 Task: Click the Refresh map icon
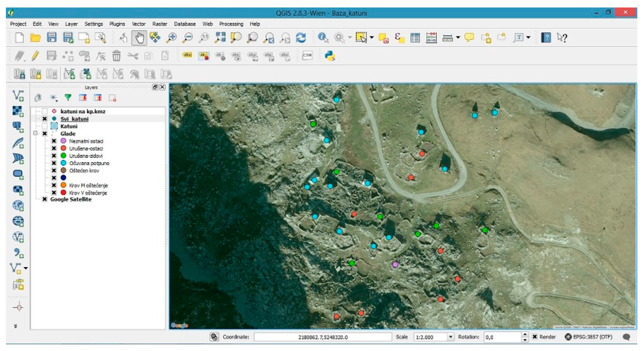[301, 38]
